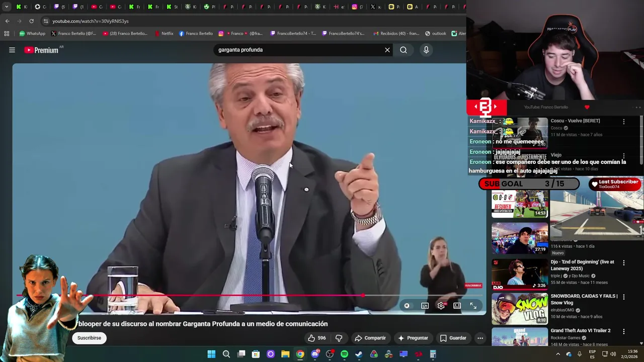Screen dimensions: 644x362
Task: Open the Compartir share dialog
Action: (x=370, y=338)
